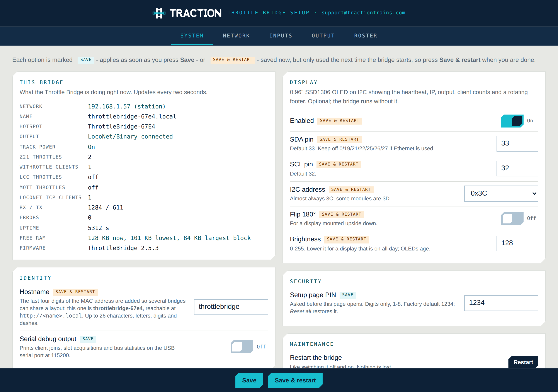Open the ROSTER tab
558x392 pixels.
point(366,36)
